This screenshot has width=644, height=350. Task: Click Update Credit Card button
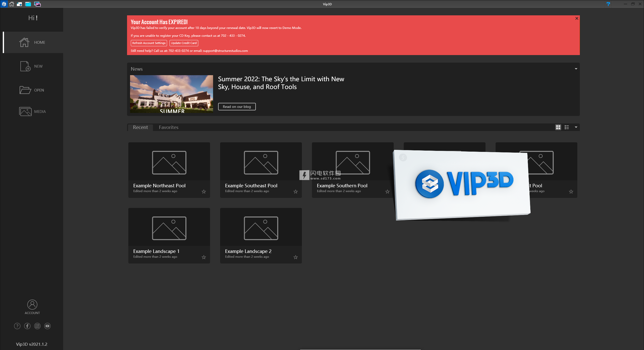tap(184, 43)
